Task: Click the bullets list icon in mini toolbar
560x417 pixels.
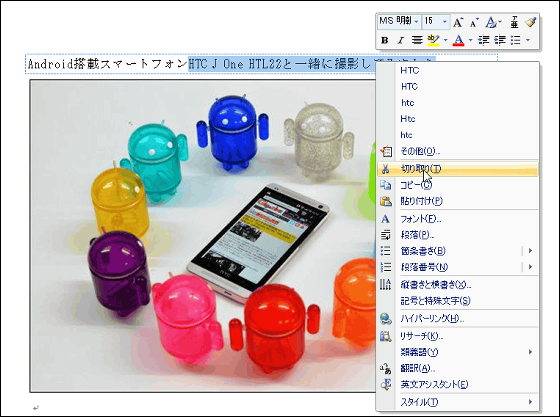Action: tap(515, 40)
